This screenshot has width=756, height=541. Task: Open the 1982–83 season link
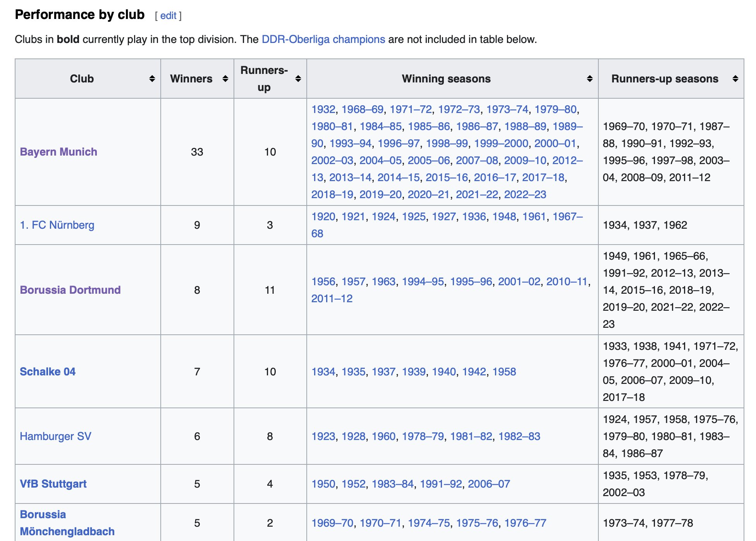tap(519, 436)
